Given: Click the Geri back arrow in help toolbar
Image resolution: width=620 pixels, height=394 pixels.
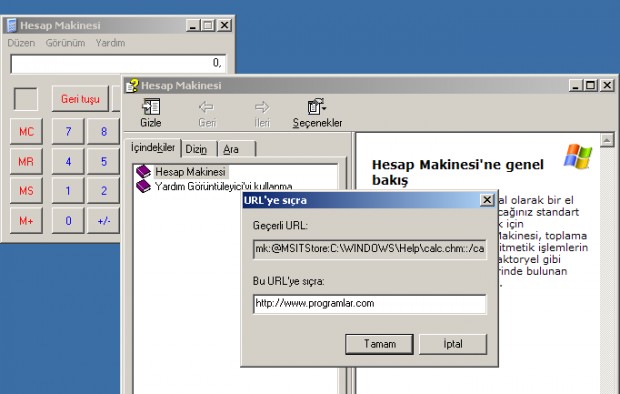Looking at the screenshot, I should 207,113.
